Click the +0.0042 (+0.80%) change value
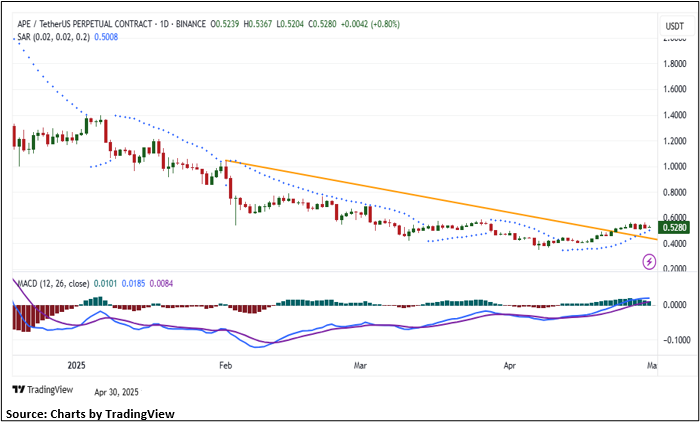The image size is (700, 422). [370, 24]
